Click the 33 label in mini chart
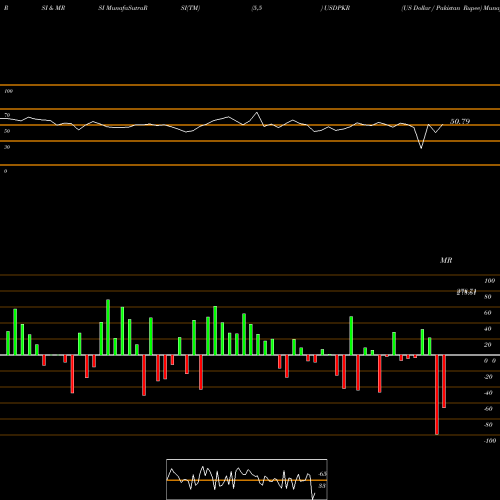This screenshot has width=500, height=500. [322, 486]
